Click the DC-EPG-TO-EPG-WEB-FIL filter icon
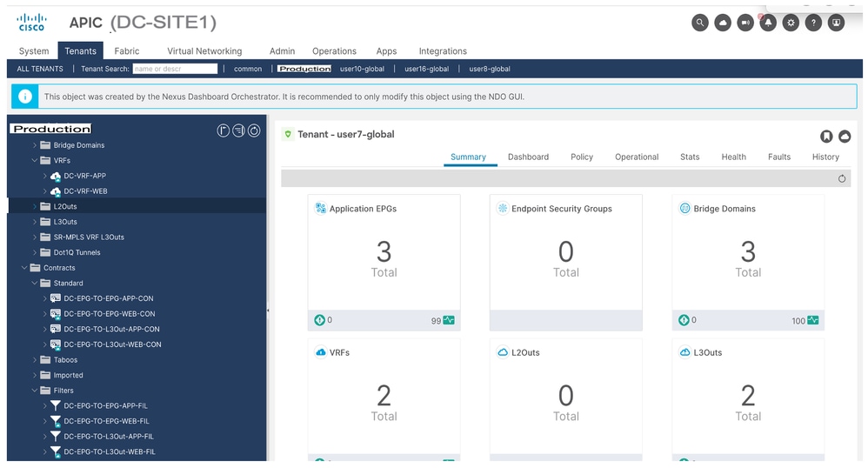This screenshot has width=868, height=468. (x=56, y=421)
